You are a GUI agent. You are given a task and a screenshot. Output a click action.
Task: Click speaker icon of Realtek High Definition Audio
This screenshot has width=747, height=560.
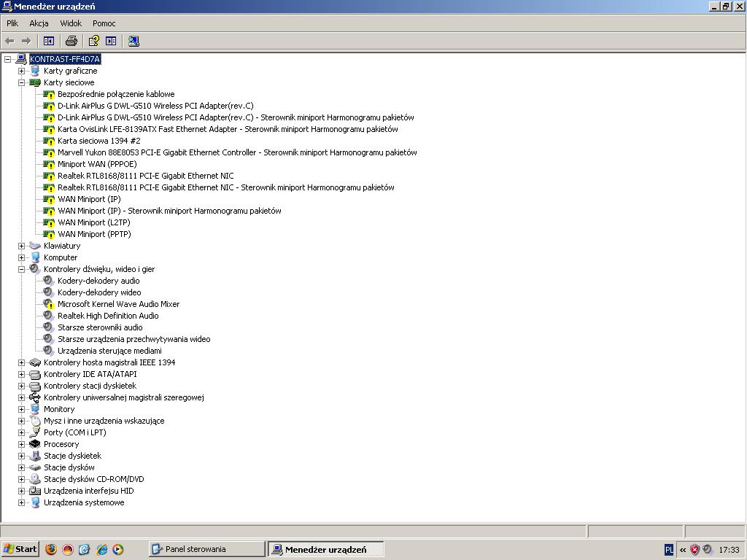(x=49, y=315)
